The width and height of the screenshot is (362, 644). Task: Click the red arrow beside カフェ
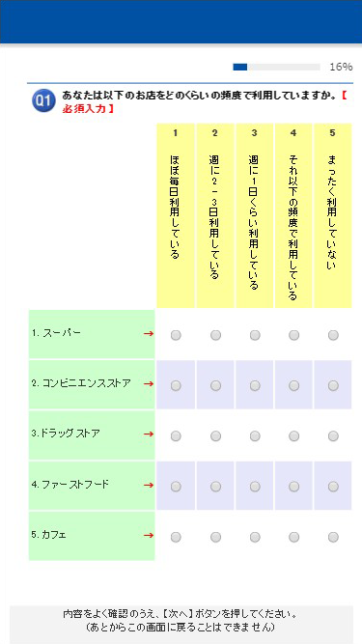[x=149, y=536]
